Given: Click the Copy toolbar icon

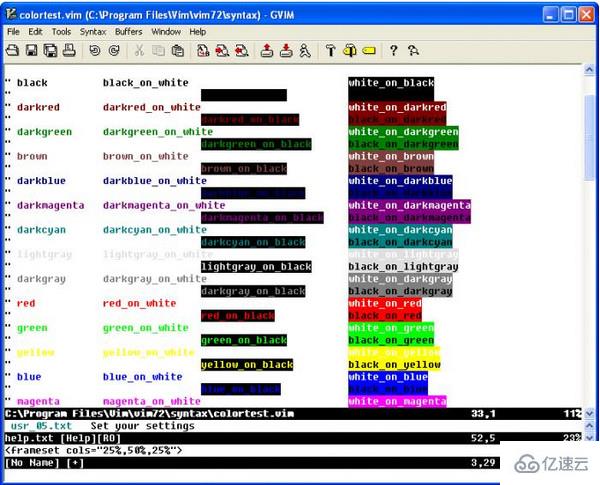Looking at the screenshot, I should click(x=158, y=51).
